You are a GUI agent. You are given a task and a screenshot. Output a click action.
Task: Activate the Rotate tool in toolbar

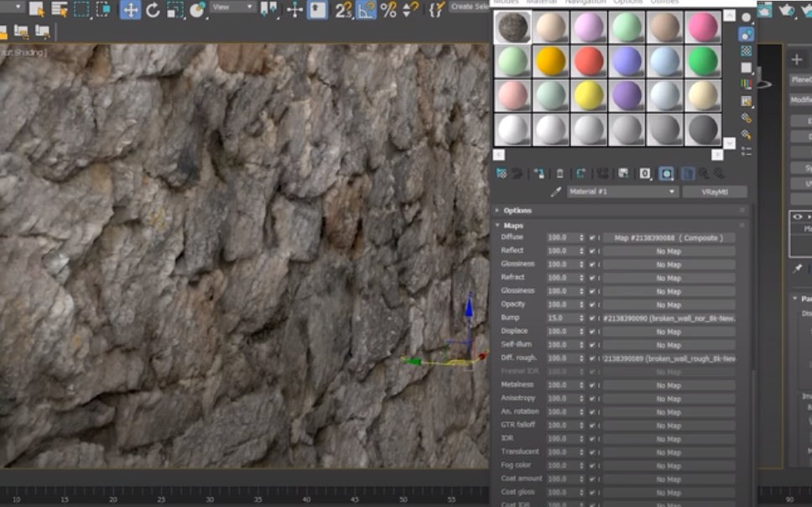pos(153,10)
